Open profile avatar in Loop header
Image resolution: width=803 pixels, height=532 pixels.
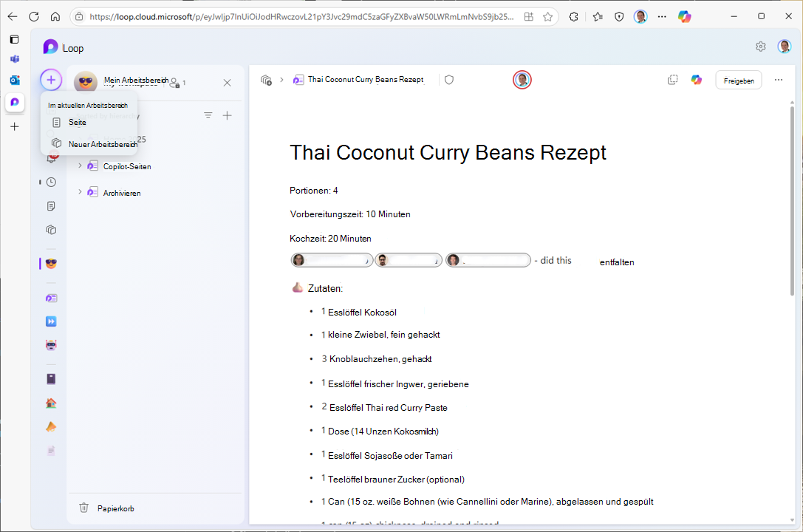pyautogui.click(x=784, y=47)
